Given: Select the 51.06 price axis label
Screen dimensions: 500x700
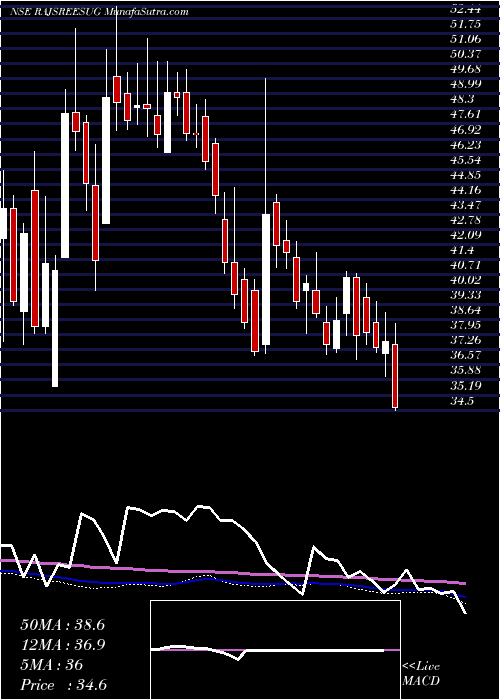Looking at the screenshot, I should point(464,39).
